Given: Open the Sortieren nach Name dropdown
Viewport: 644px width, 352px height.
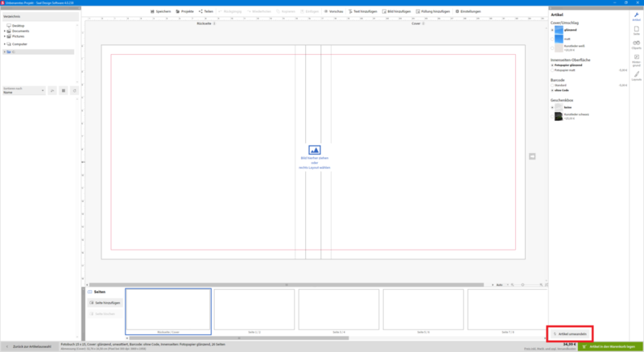Looking at the screenshot, I should pos(23,92).
